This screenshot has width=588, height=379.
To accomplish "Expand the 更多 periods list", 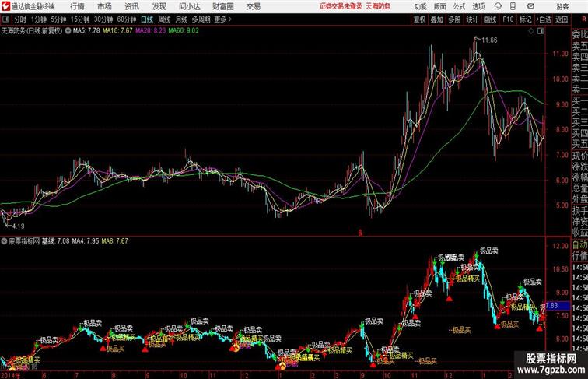I will [x=222, y=19].
